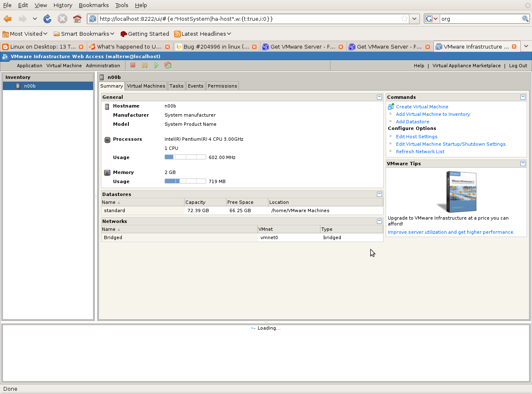Screen dimensions: 532x394
Task: Switch to 'Linux on Desktop' tab
Action: pyautogui.click(x=43, y=46)
